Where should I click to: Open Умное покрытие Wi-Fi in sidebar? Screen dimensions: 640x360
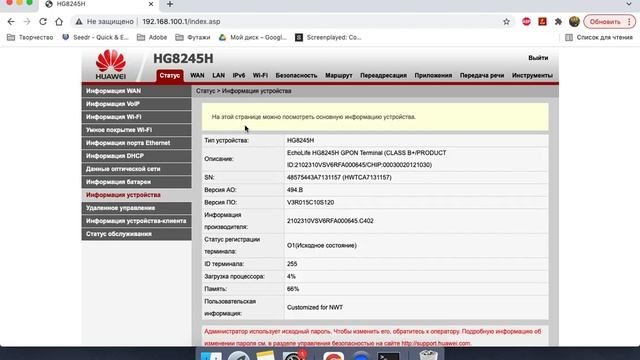[x=136, y=130]
